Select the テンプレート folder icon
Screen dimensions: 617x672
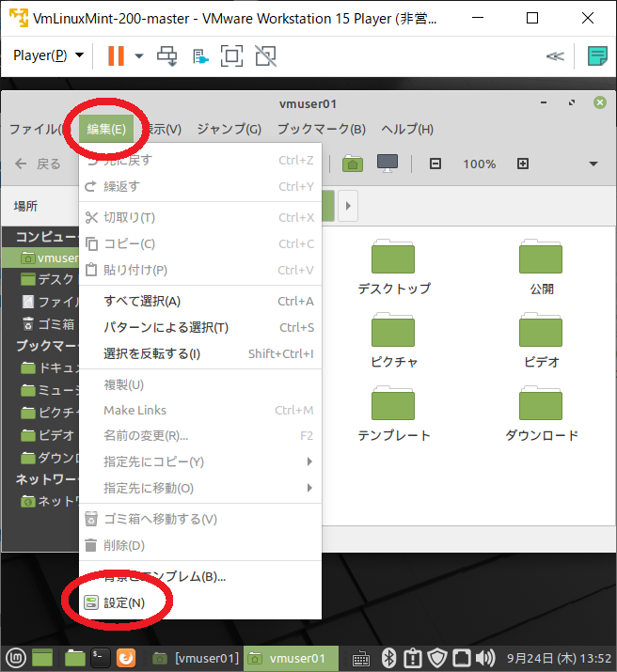pyautogui.click(x=393, y=403)
